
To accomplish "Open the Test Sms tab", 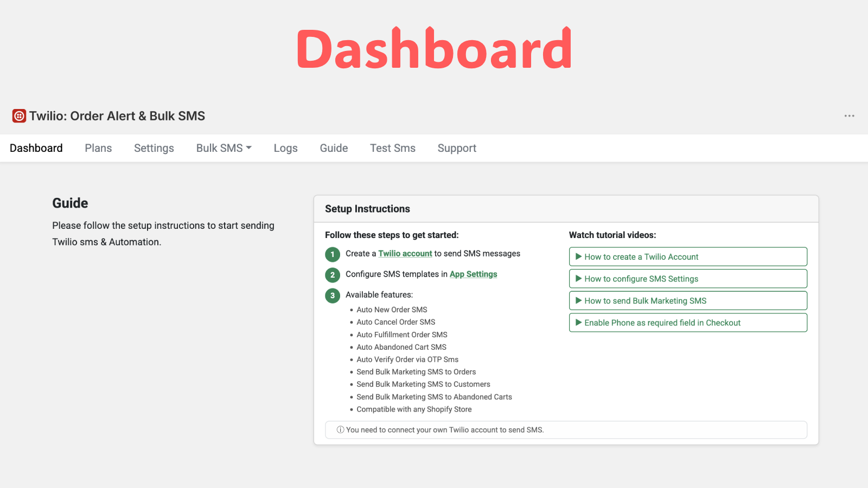I will (393, 148).
